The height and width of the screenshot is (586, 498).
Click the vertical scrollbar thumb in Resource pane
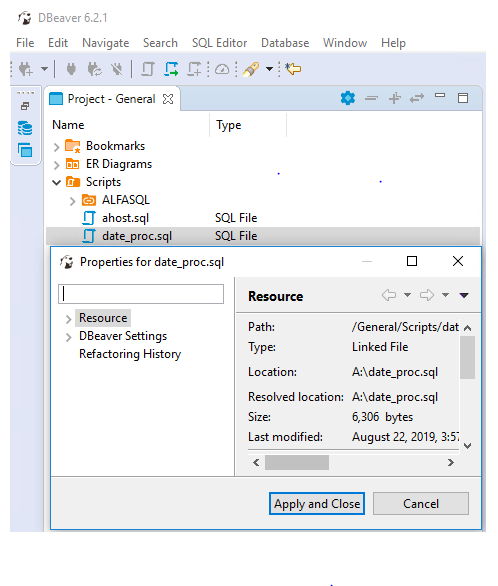[467, 358]
